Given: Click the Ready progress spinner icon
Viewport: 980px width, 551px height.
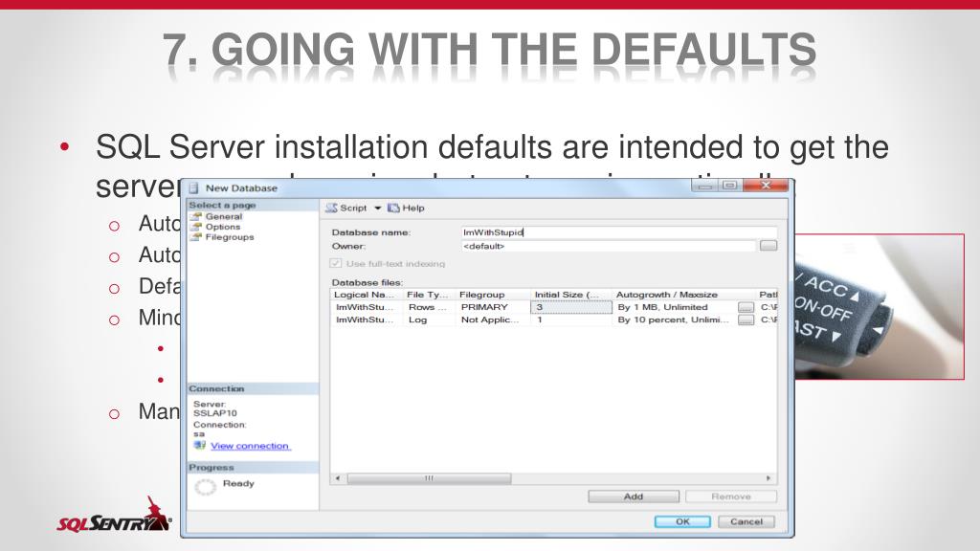Looking at the screenshot, I should [x=205, y=487].
